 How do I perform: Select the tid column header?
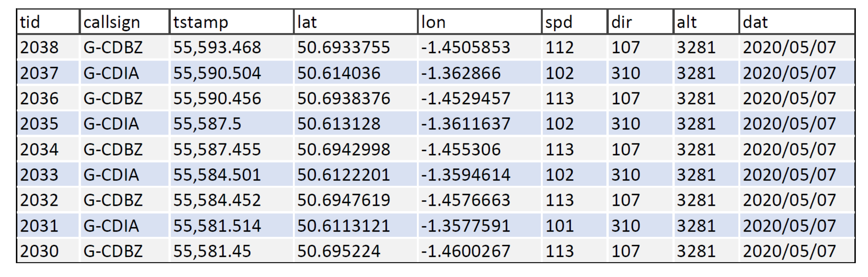click(x=48, y=22)
